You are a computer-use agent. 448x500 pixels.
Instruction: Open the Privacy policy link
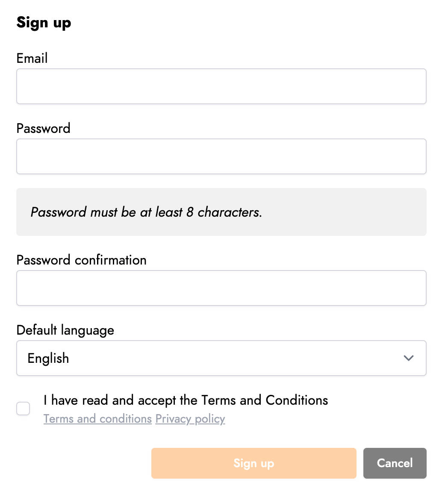(190, 419)
